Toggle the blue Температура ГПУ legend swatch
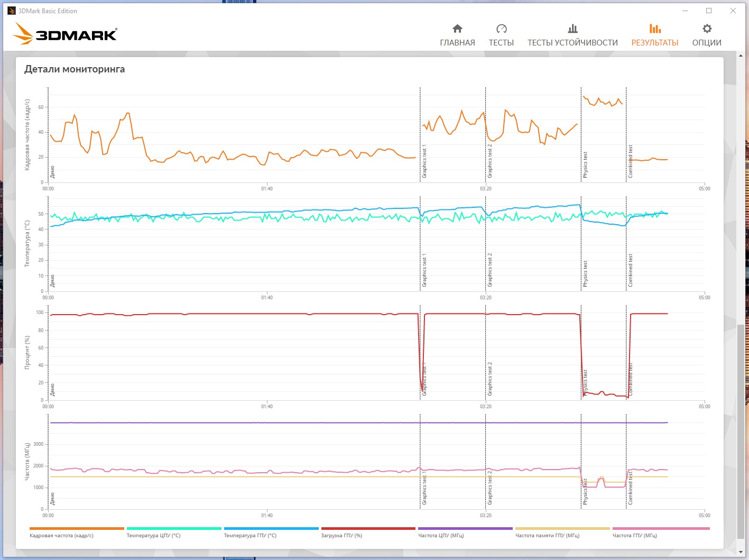This screenshot has width=749, height=560. (x=271, y=528)
